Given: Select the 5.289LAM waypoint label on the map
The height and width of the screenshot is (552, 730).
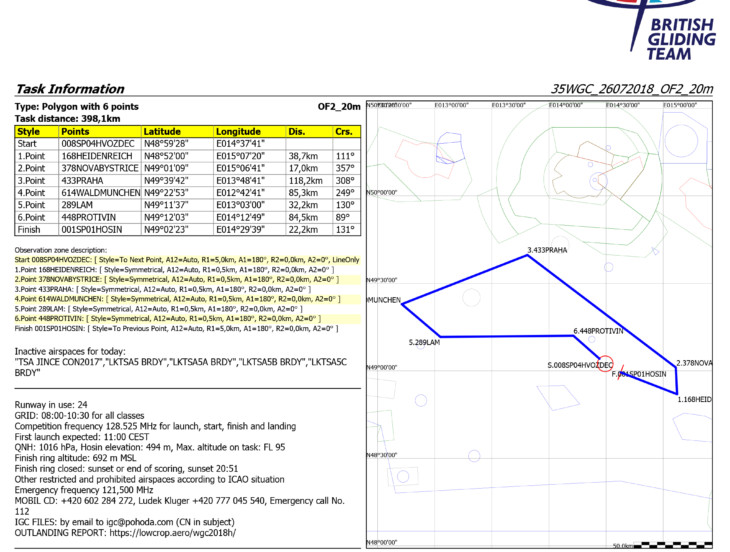Looking at the screenshot, I should click(424, 342).
